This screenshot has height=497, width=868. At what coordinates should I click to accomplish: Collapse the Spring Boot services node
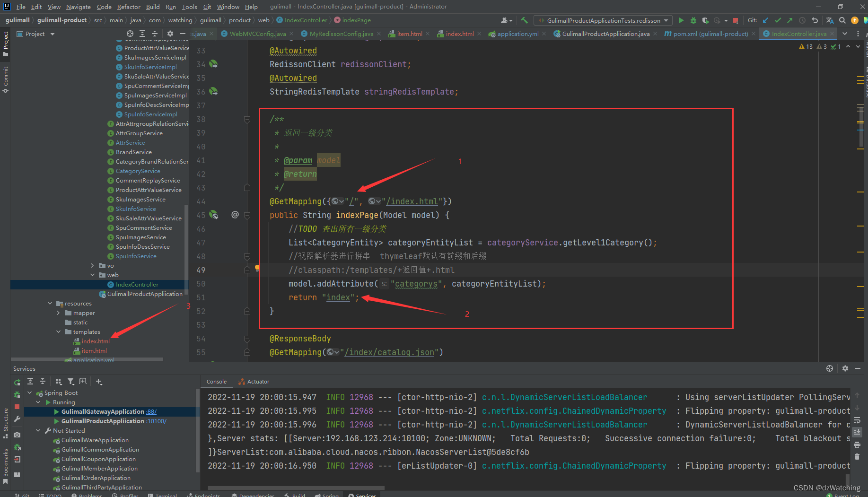click(x=30, y=393)
